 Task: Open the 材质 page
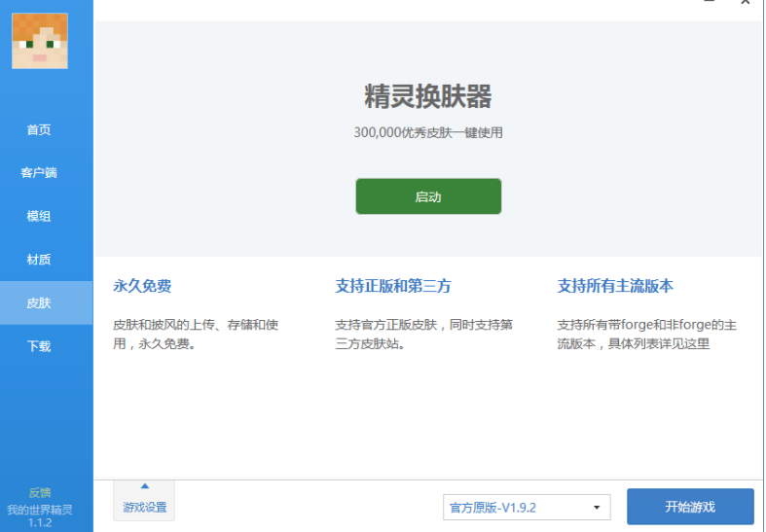(39, 260)
